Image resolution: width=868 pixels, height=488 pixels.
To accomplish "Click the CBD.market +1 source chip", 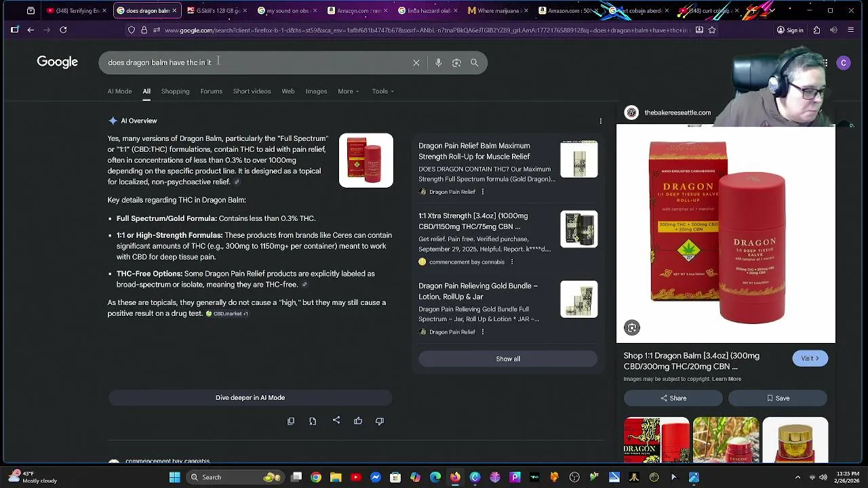I will 227,314.
